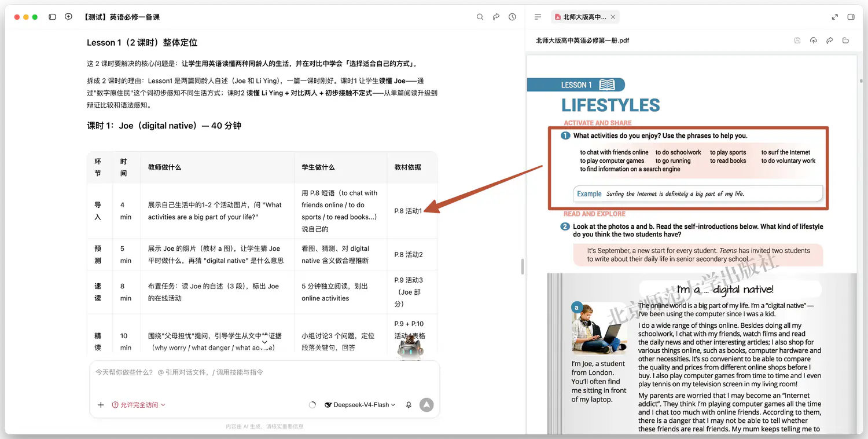Click the 内容由 AI 生成 disclaimer text
Viewport: 868px width, 439px height.
click(x=264, y=426)
